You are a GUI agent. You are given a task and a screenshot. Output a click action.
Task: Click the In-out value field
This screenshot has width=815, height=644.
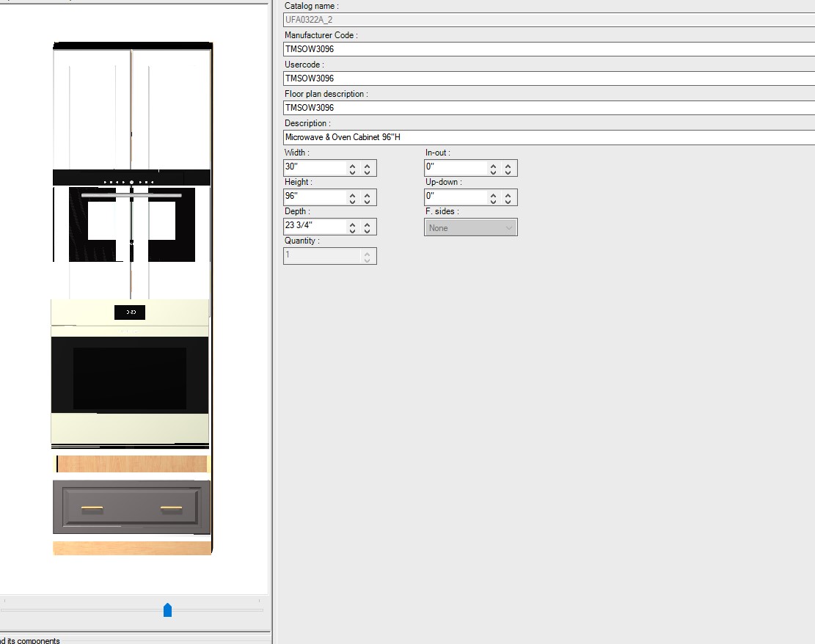(x=456, y=167)
